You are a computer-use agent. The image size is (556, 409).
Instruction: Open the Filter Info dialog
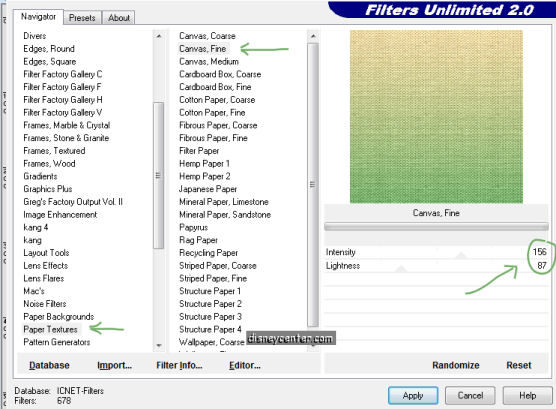[179, 365]
